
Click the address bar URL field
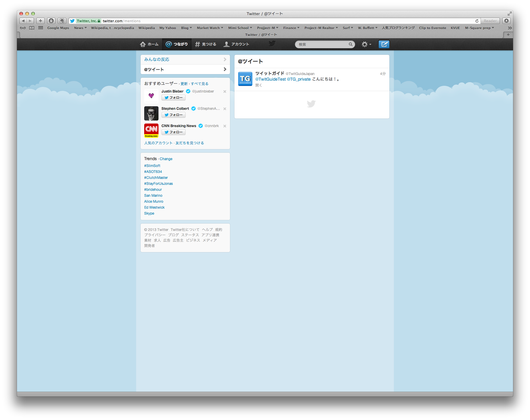point(274,21)
